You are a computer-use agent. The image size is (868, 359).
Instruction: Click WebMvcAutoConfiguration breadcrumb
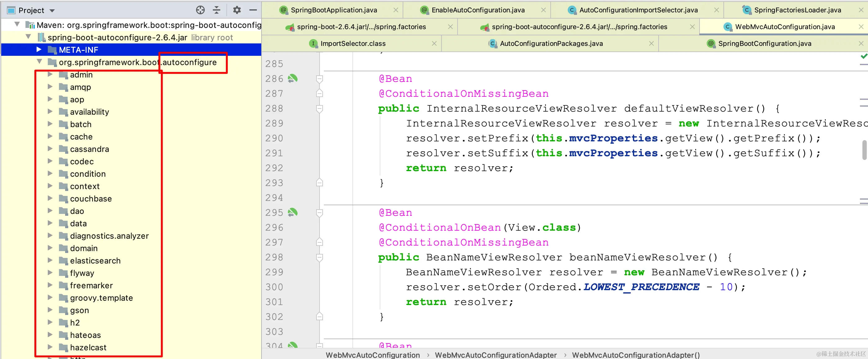point(373,355)
